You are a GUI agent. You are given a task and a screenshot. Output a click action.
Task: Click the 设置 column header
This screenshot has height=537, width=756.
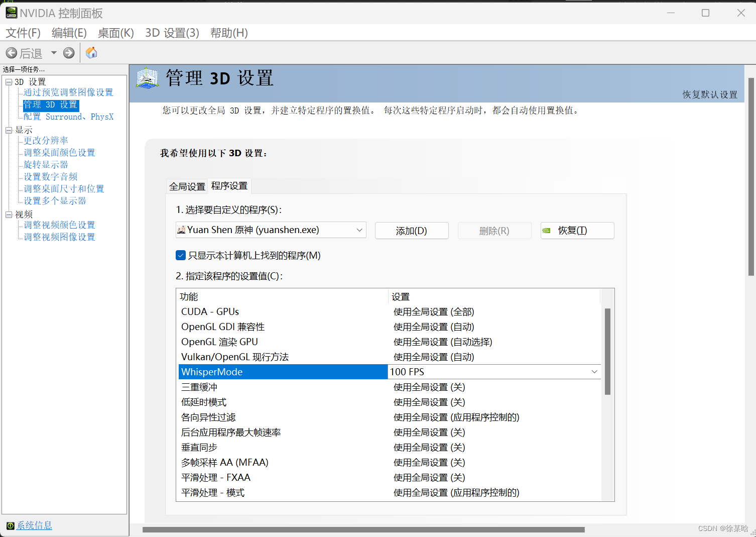(495, 296)
